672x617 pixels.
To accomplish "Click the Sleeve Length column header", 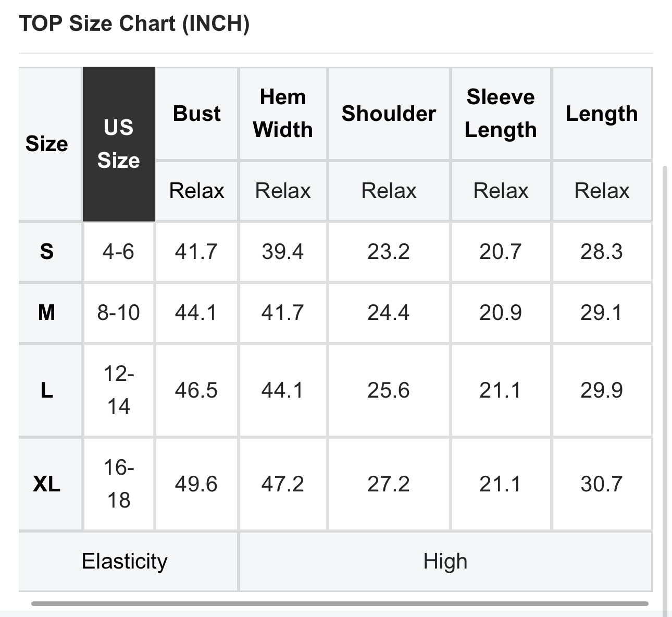I will click(501, 114).
